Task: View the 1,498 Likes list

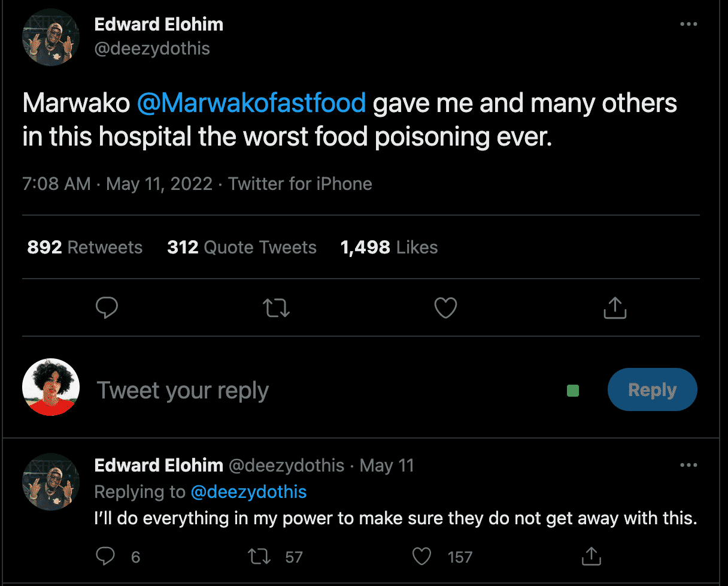Action: (389, 247)
